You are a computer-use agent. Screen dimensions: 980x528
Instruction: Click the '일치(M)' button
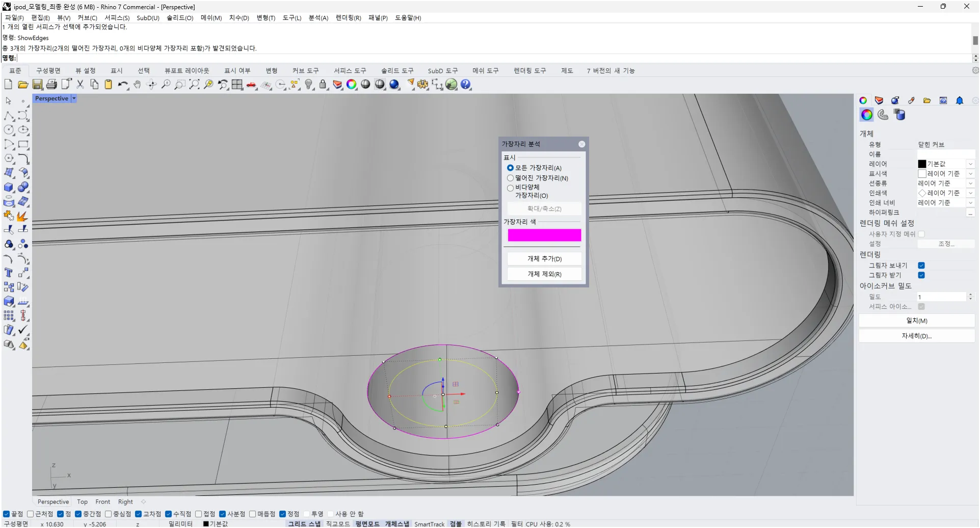coord(916,321)
